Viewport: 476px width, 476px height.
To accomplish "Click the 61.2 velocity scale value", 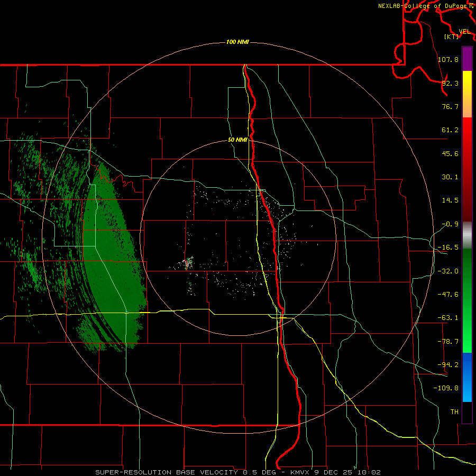I will point(450,130).
